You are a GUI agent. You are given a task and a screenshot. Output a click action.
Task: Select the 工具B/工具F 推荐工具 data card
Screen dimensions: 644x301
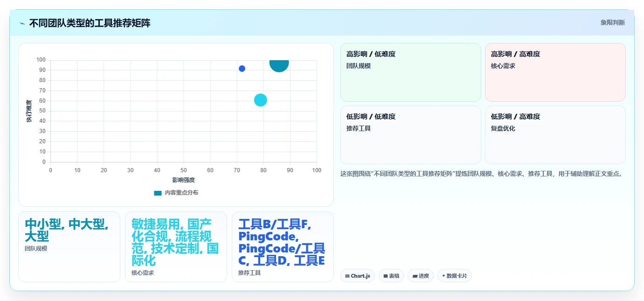coord(283,247)
